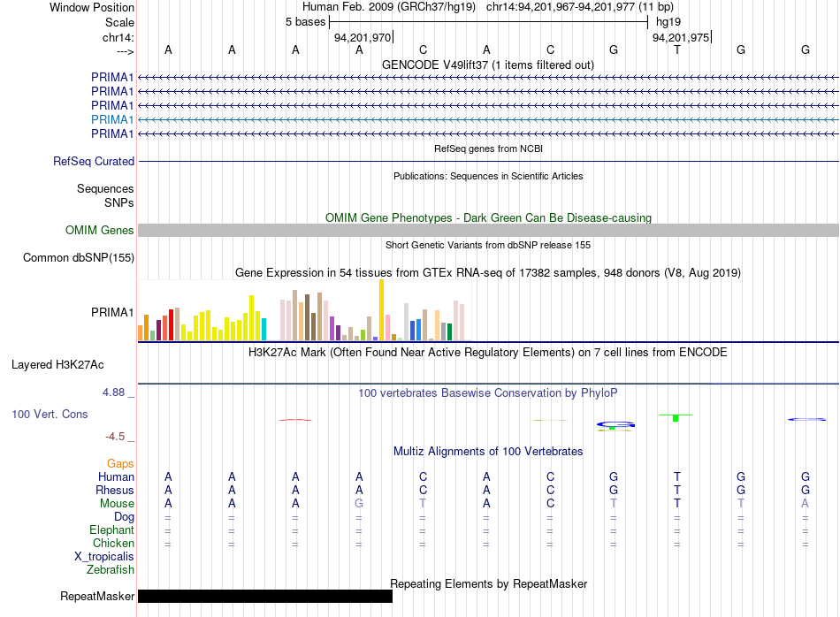Image resolution: width=840 pixels, height=617 pixels.
Task: Click the Mouse alignment species label
Action: tap(117, 504)
